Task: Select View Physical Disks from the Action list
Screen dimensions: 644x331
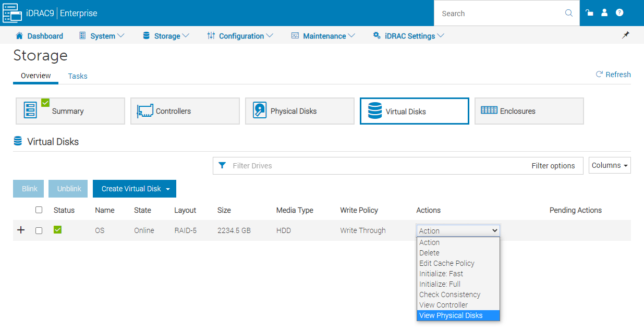Action: coord(451,315)
